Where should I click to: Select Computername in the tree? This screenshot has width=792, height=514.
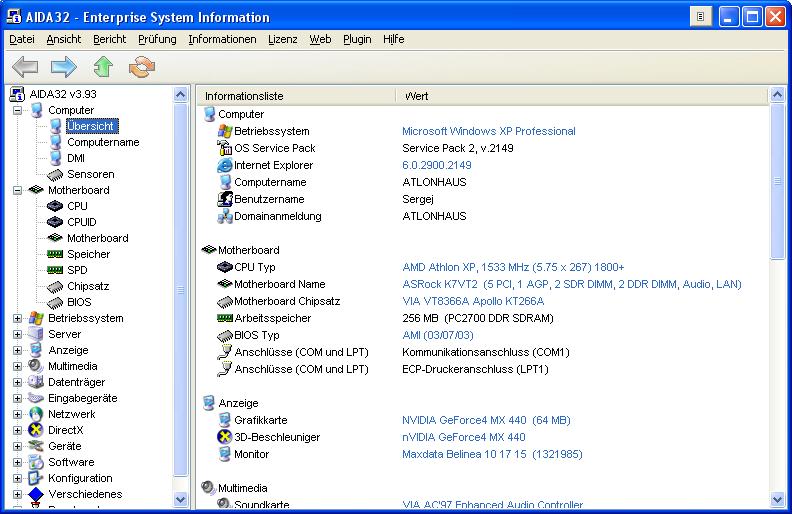pyautogui.click(x=103, y=142)
